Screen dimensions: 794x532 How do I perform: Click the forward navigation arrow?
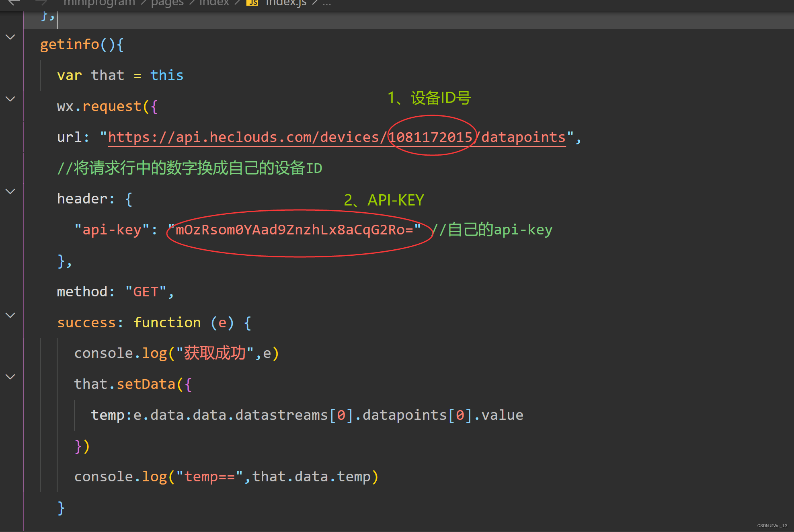click(x=41, y=2)
